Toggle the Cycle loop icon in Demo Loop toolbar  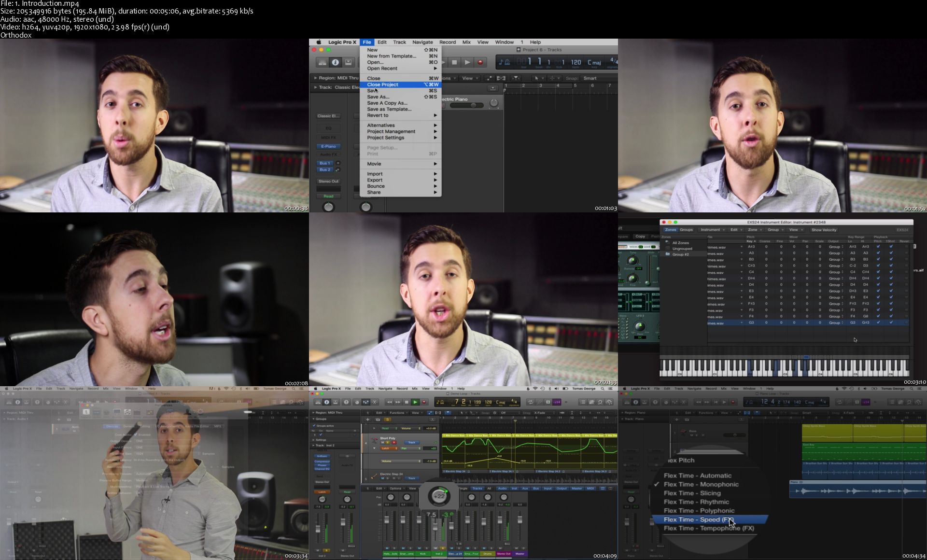[530, 402]
